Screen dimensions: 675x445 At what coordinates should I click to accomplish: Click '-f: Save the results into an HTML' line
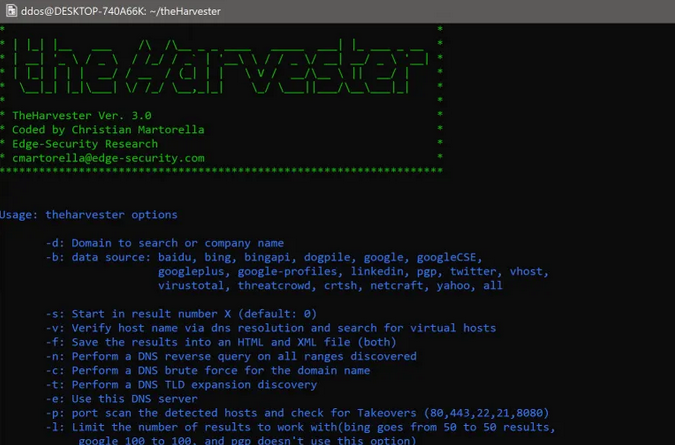(221, 342)
